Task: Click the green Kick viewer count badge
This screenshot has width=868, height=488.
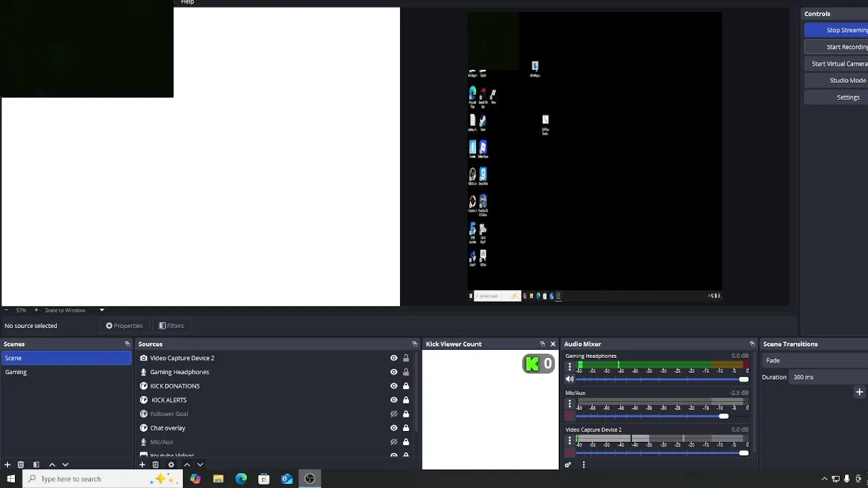Action: pyautogui.click(x=538, y=364)
